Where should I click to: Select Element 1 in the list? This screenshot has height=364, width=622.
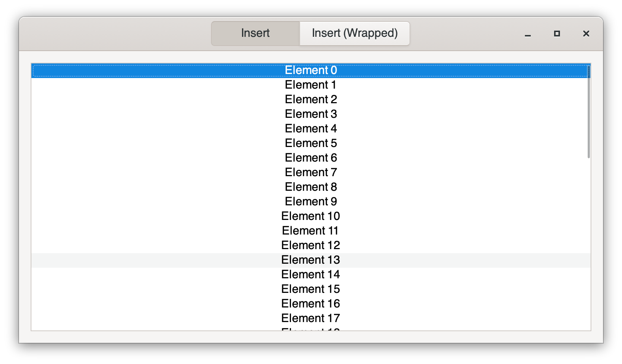[x=311, y=85]
